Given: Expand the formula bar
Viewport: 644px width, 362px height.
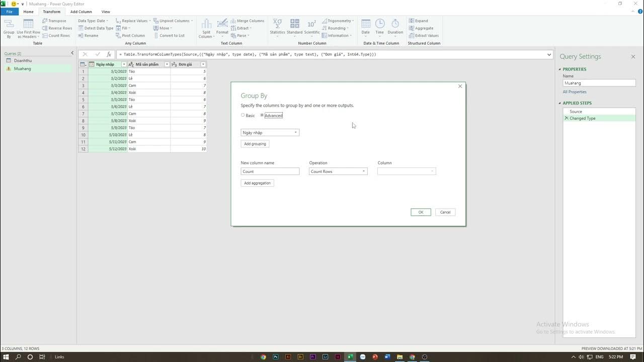Looking at the screenshot, I should click(549, 54).
